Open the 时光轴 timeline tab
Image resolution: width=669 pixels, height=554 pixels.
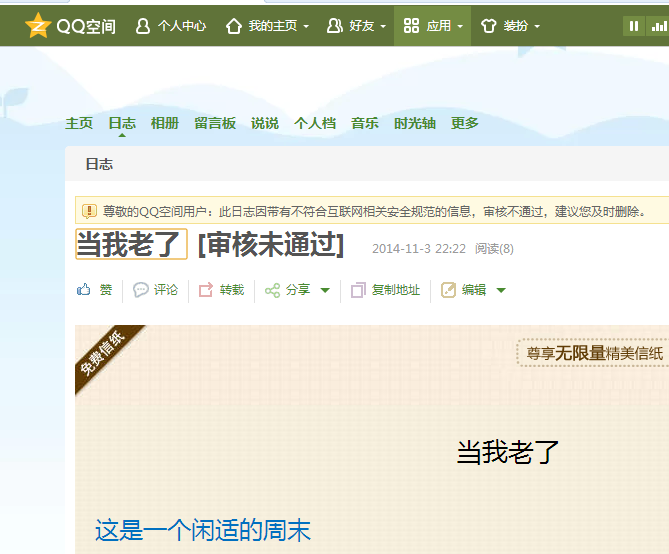(414, 123)
